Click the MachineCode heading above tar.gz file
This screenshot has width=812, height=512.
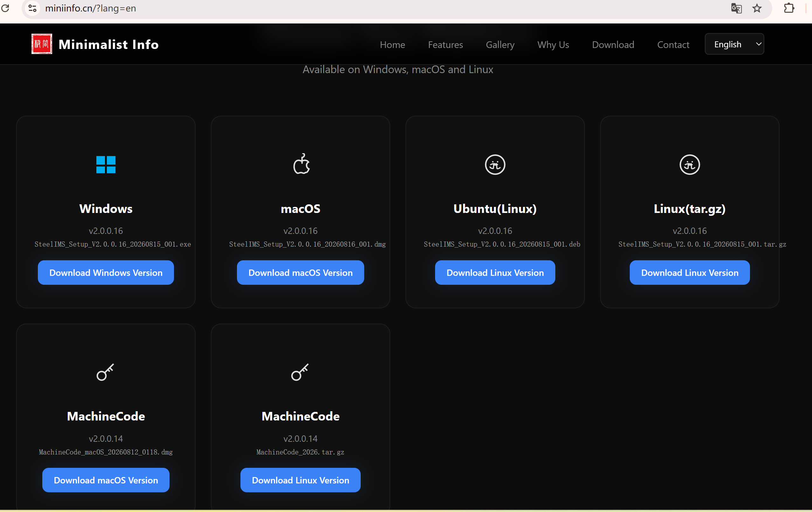[x=301, y=416]
